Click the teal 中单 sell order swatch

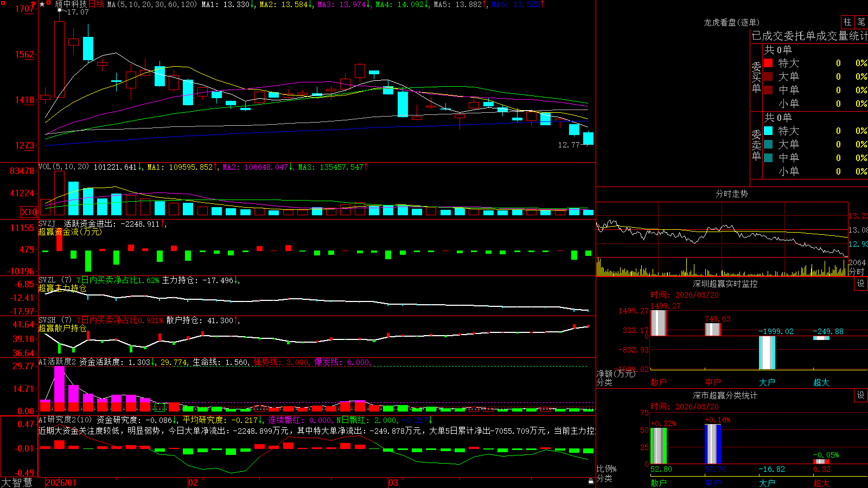(x=768, y=157)
